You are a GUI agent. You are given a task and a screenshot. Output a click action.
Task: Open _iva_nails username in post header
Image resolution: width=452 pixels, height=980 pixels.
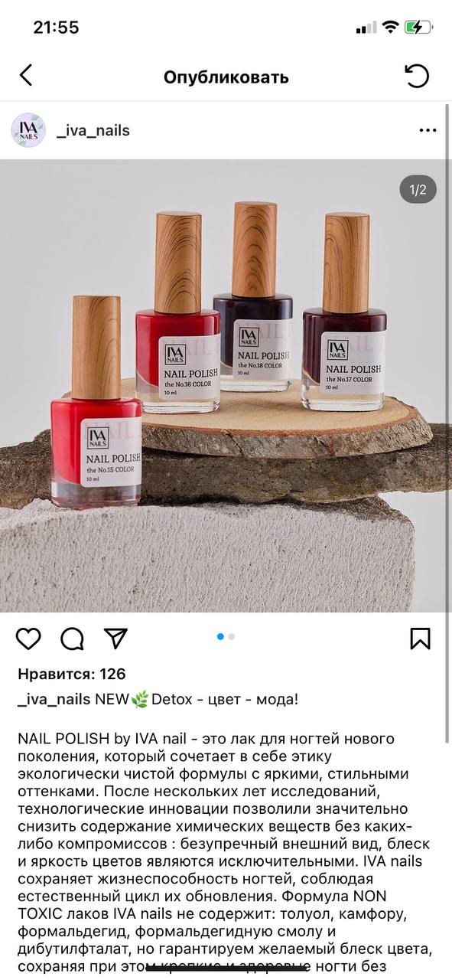93,130
